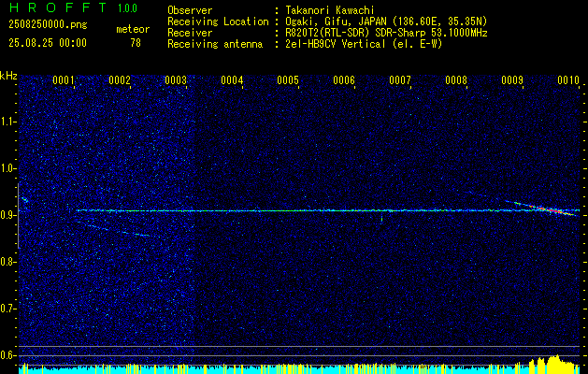588x374 pixels.
Task: Click time marker 0006
Action: [344, 80]
